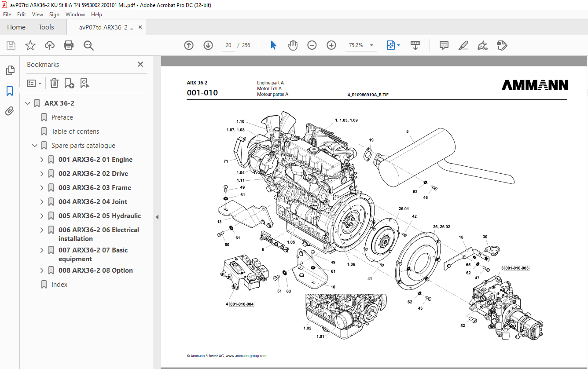Open the Table of contens bookmark
This screenshot has height=369, width=588.
[75, 132]
